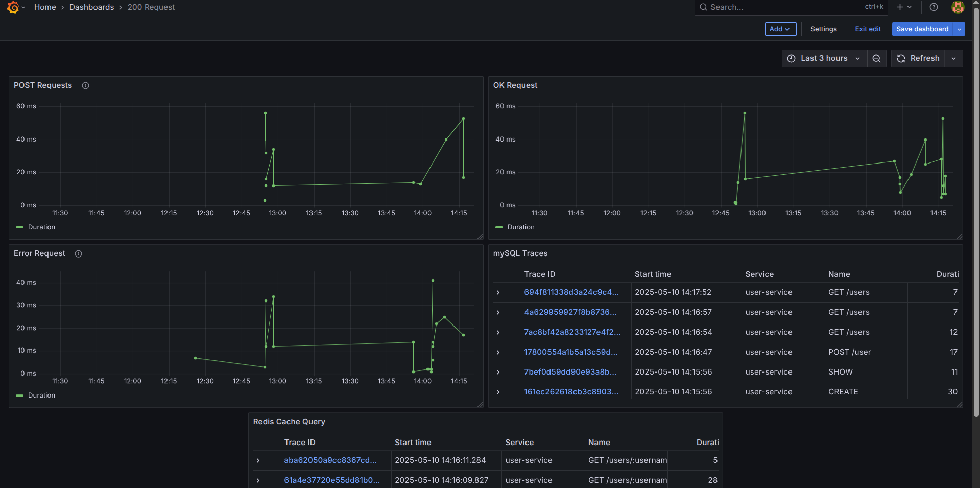
Task: Click the Error Request panel title
Action: click(39, 253)
